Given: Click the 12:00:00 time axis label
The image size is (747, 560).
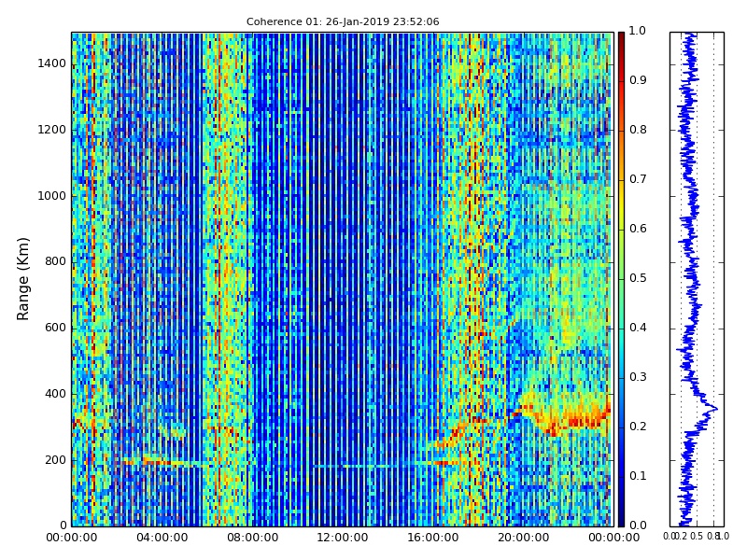Looking at the screenshot, I should (343, 539).
